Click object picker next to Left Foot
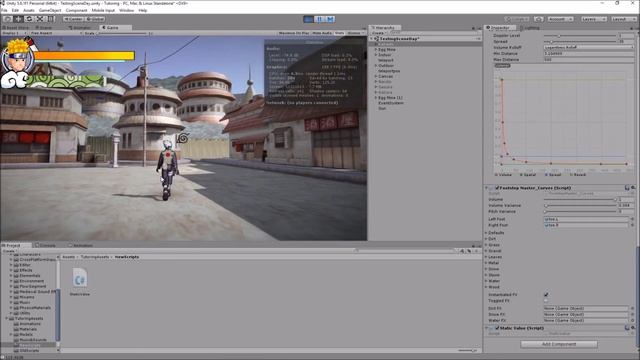The width and height of the screenshot is (640, 360). click(632, 219)
